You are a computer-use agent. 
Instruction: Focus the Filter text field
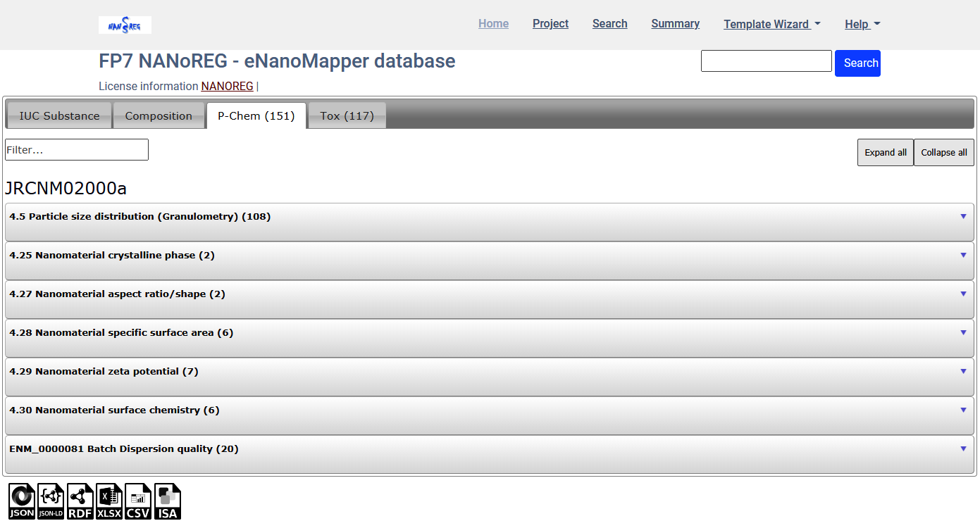coord(77,150)
